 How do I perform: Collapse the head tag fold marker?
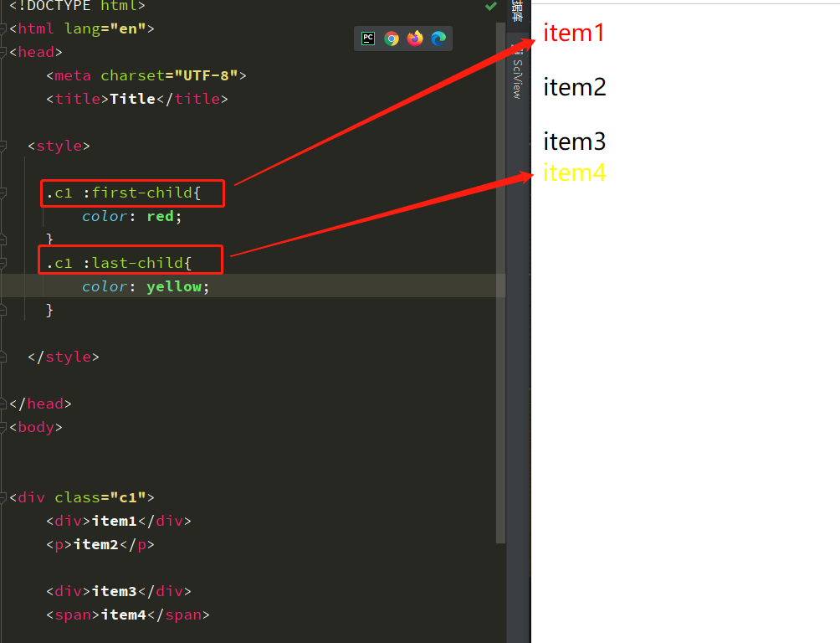click(x=3, y=52)
